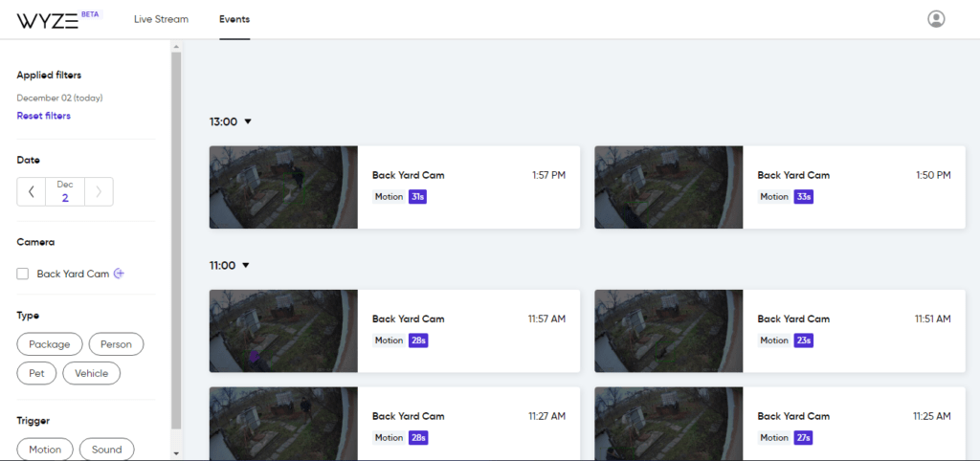Click the 33s duration badge
980x461 pixels.
pyautogui.click(x=803, y=197)
